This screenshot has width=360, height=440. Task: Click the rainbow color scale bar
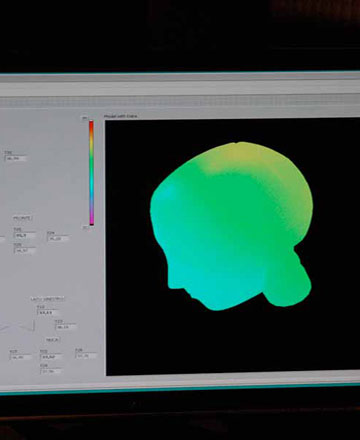pyautogui.click(x=91, y=173)
